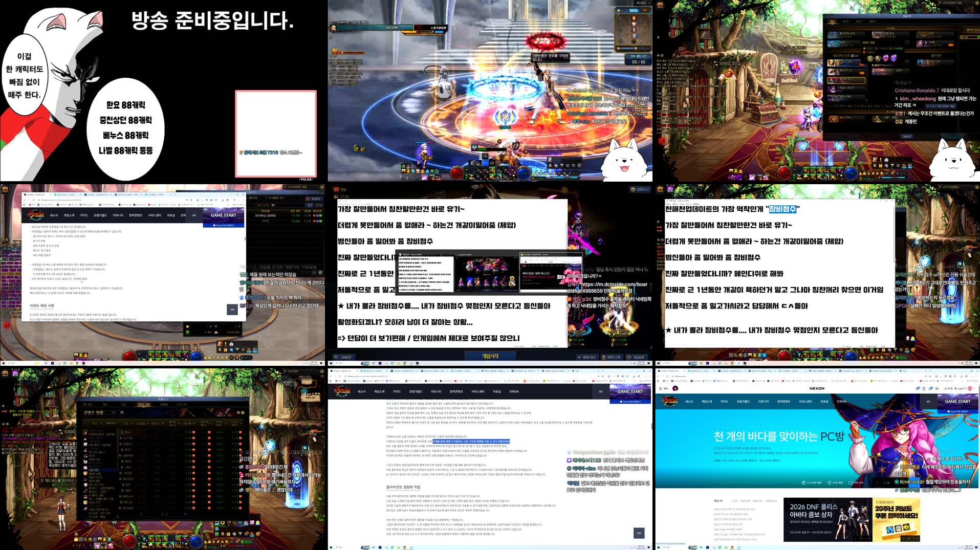Open 새소식 in the PC방 banner page navigation
Viewport: 980px width, 550px height.
click(x=689, y=402)
